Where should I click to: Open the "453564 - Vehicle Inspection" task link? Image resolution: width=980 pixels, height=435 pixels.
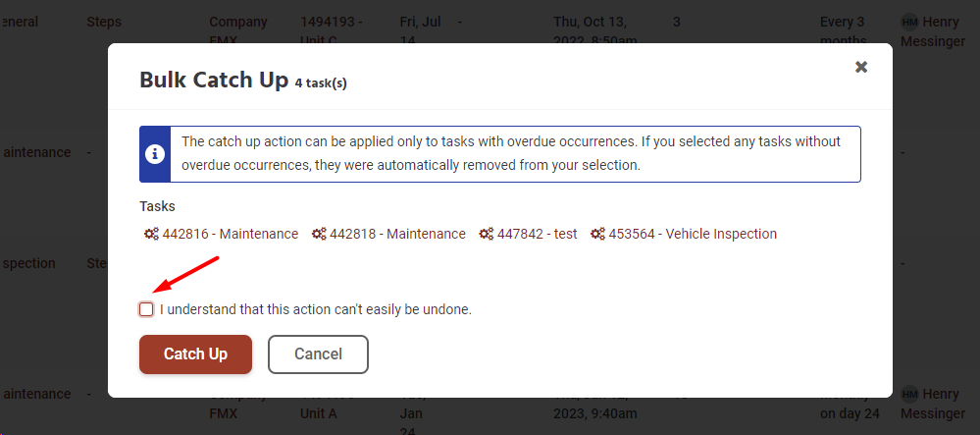pyautogui.click(x=693, y=234)
